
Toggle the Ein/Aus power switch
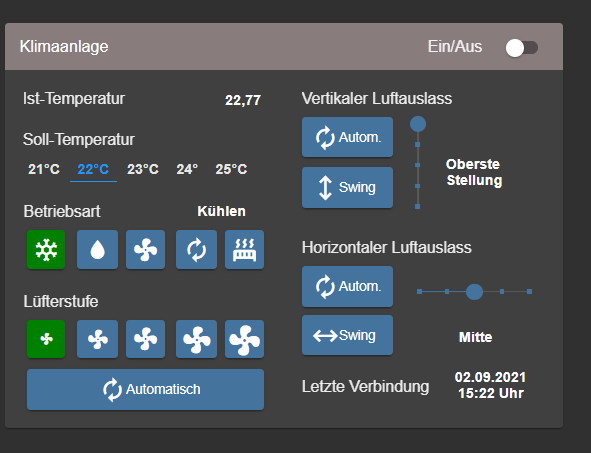pos(522,48)
